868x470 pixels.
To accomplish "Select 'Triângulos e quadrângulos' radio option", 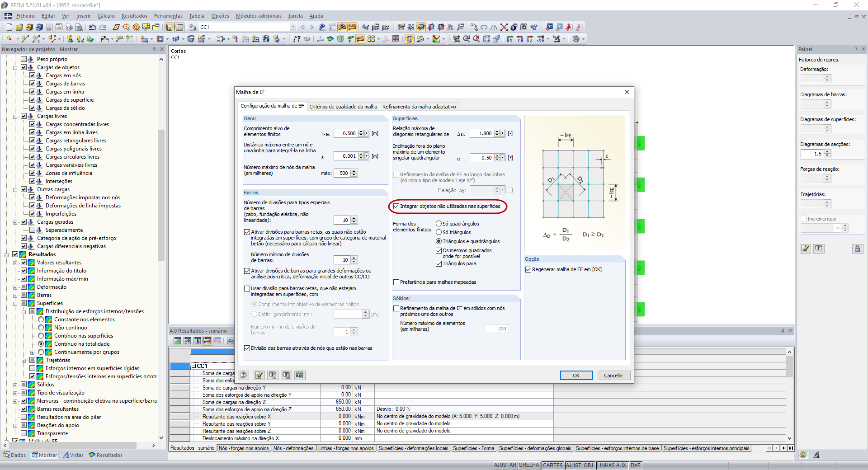I will coord(439,241).
